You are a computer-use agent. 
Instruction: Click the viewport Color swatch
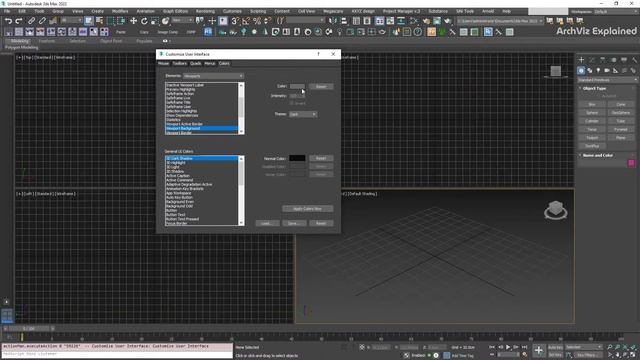(x=297, y=87)
